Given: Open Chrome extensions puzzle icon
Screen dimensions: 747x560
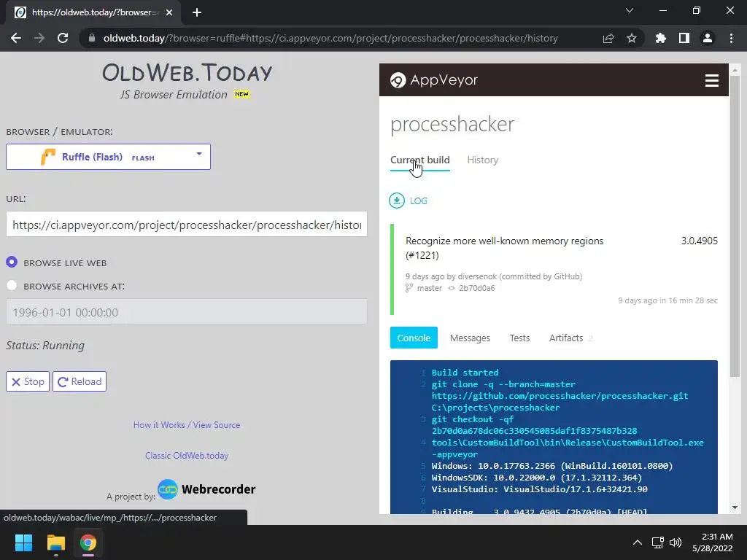Looking at the screenshot, I should point(661,38).
